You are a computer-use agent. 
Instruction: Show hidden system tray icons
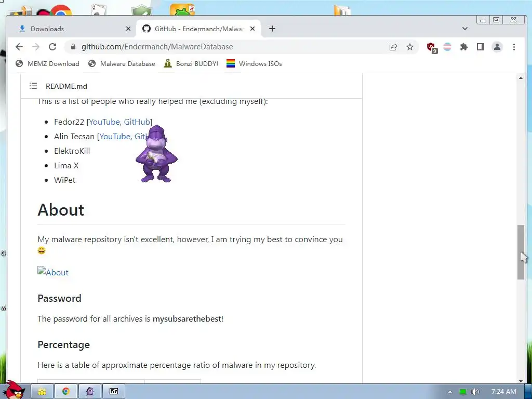[450, 392]
